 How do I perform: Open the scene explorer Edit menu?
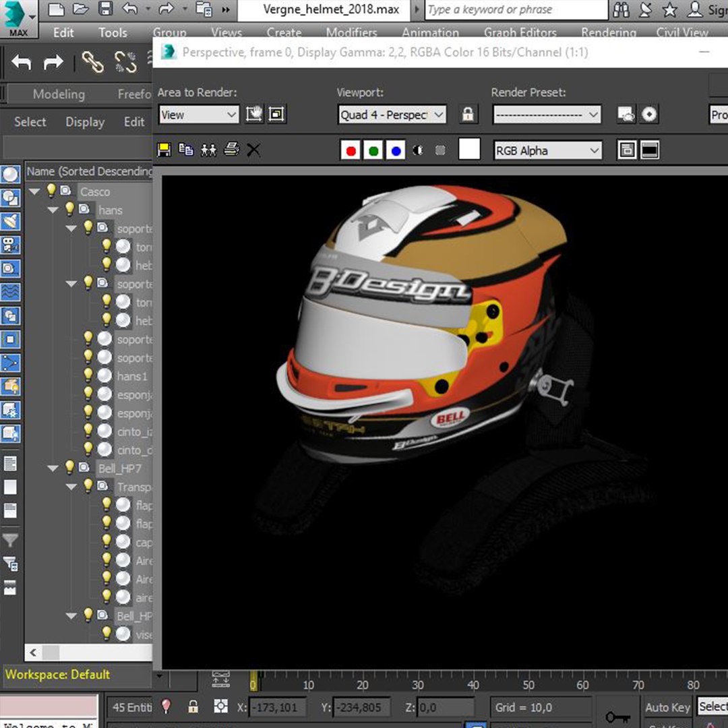(x=134, y=122)
